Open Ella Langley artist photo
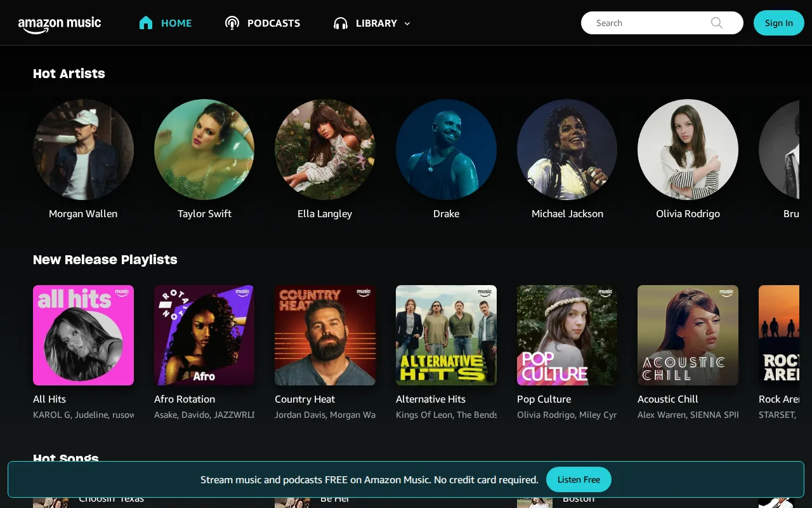The height and width of the screenshot is (508, 812). [x=325, y=150]
